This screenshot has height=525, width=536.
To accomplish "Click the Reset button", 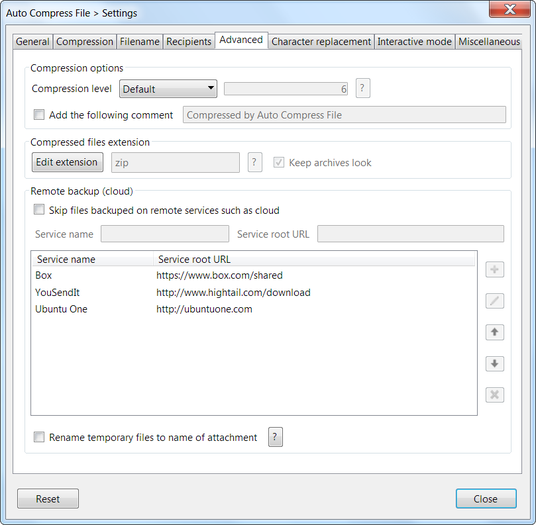I will click(x=48, y=499).
